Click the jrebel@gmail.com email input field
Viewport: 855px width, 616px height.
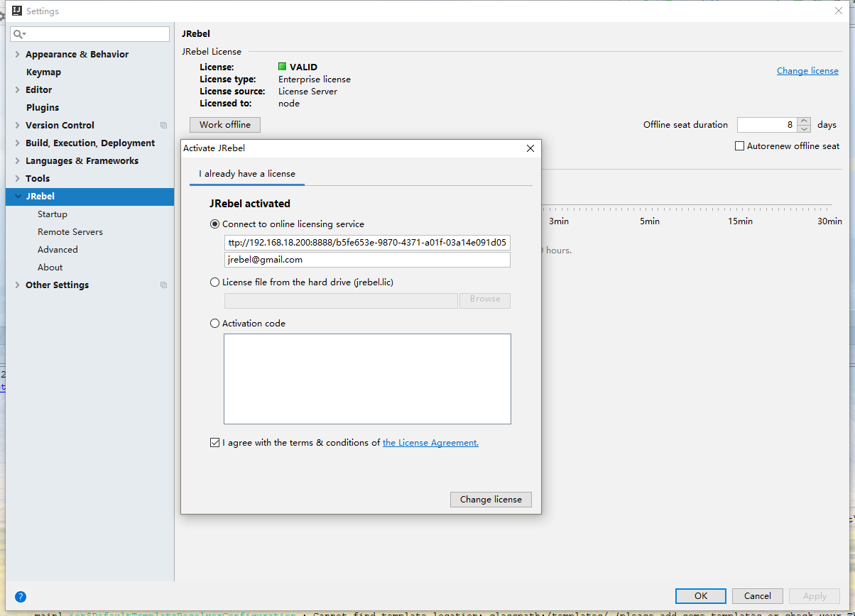(x=367, y=260)
